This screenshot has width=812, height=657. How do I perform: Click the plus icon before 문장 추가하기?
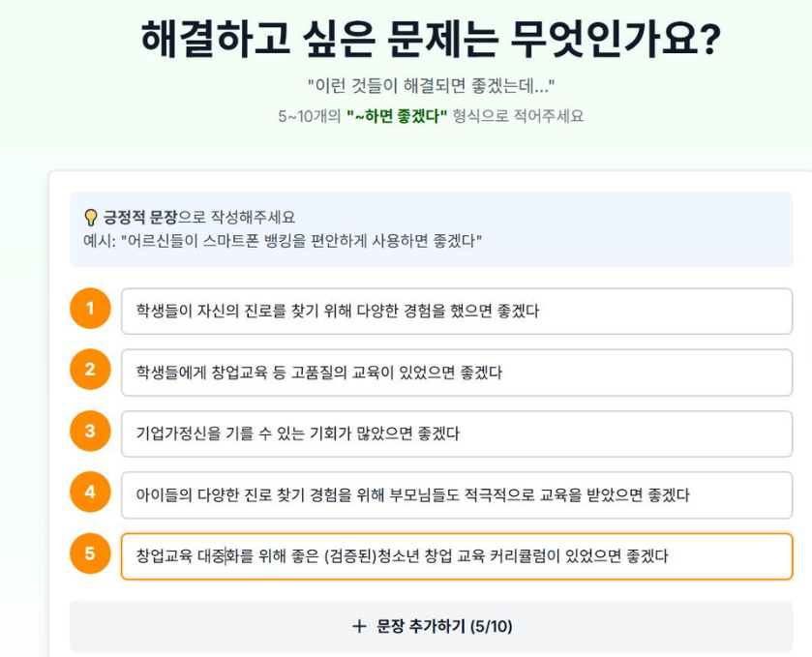coord(359,627)
